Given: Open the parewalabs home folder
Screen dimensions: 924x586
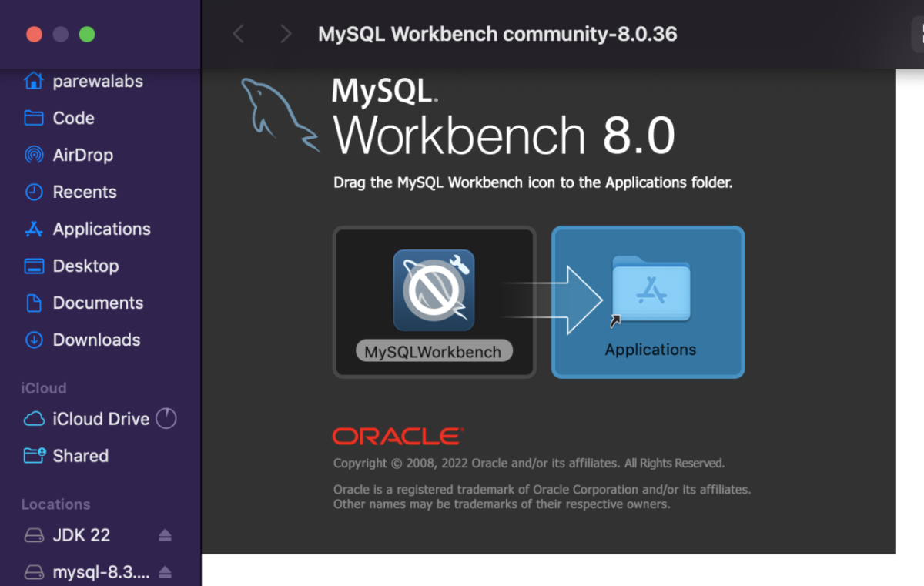Looking at the screenshot, I should (x=97, y=81).
